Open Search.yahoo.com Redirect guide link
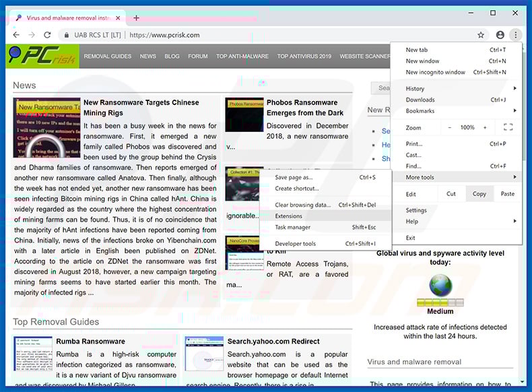 coord(273,341)
